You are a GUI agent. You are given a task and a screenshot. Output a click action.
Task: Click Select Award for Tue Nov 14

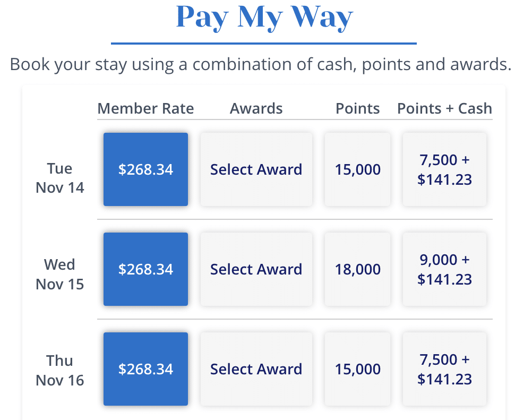coord(256,169)
